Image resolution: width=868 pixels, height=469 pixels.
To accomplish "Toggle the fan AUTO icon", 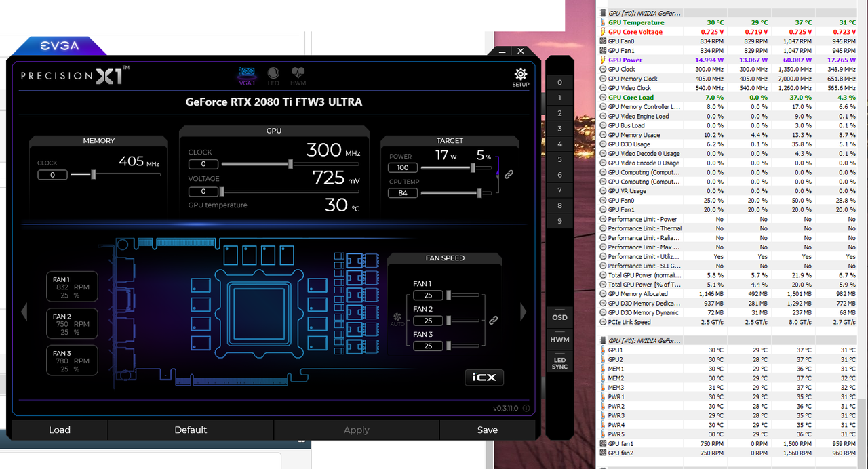I will point(397,319).
